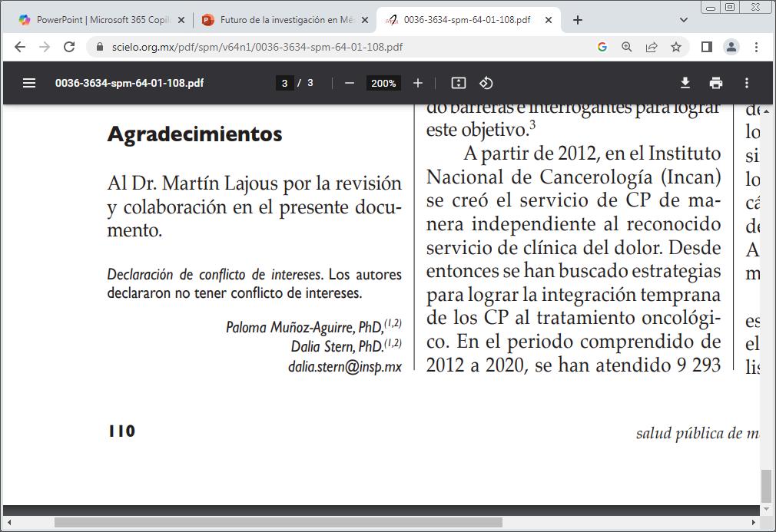This screenshot has width=776, height=532.
Task: Open Chrome three-dot menu
Action: (756, 47)
